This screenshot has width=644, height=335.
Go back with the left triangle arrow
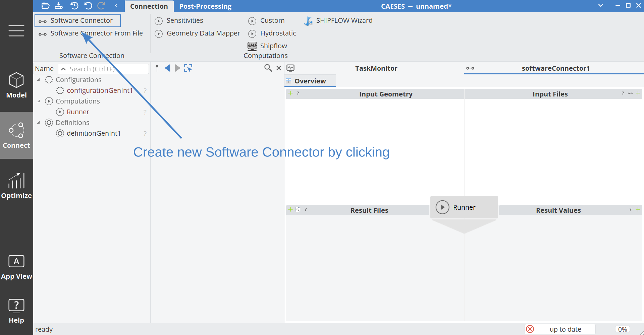tap(167, 68)
